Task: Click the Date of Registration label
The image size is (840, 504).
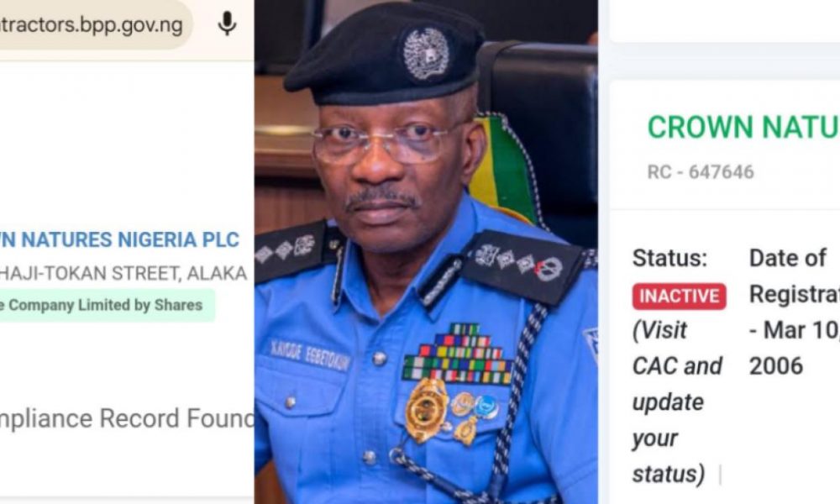Action: pos(795,276)
